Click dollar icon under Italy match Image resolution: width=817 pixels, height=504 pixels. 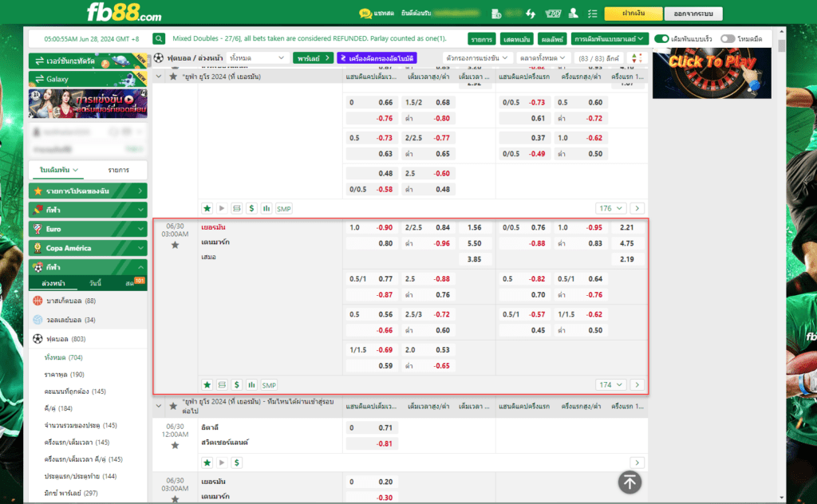point(236,463)
